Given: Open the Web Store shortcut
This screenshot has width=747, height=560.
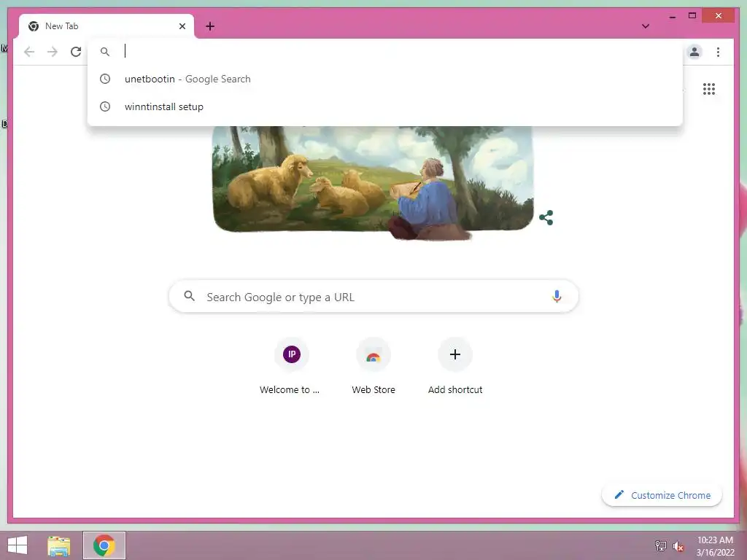Looking at the screenshot, I should (373, 367).
